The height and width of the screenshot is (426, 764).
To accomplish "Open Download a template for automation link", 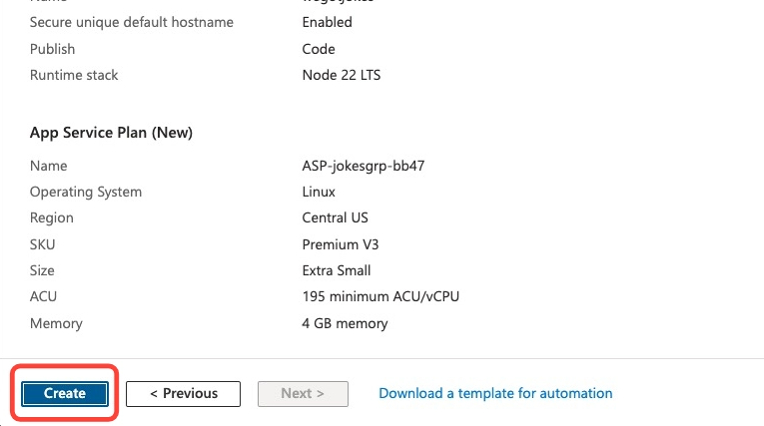I will pos(495,393).
